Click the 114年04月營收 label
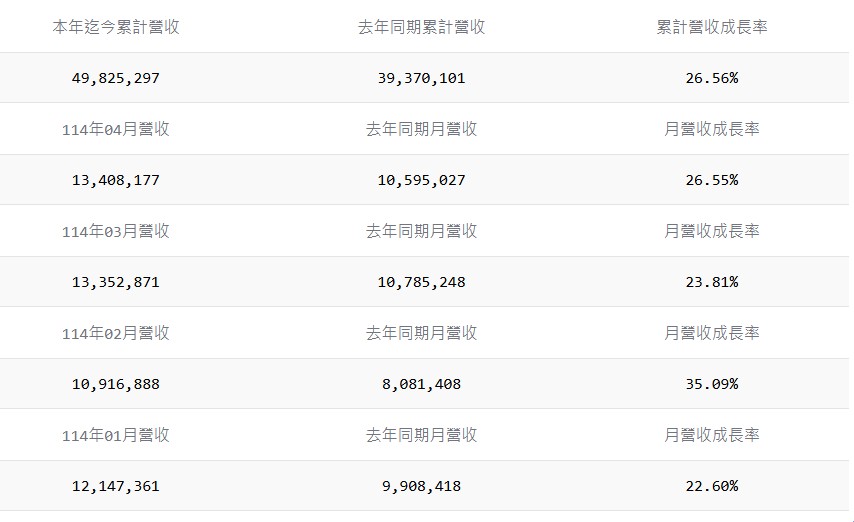 click(x=116, y=129)
